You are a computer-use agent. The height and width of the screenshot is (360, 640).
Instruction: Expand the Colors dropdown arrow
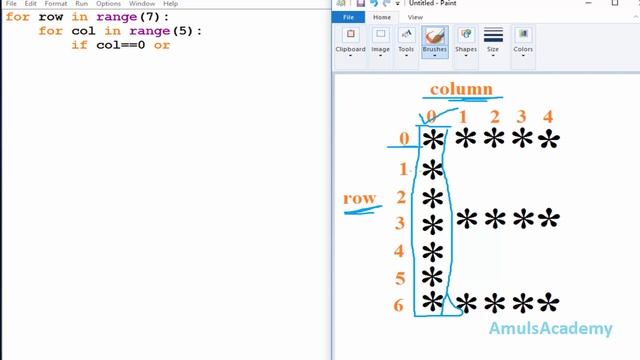coord(523,56)
